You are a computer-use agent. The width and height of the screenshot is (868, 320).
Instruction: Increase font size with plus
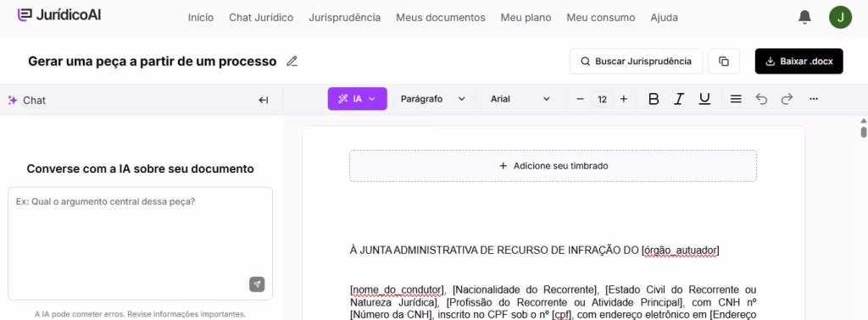click(x=624, y=99)
